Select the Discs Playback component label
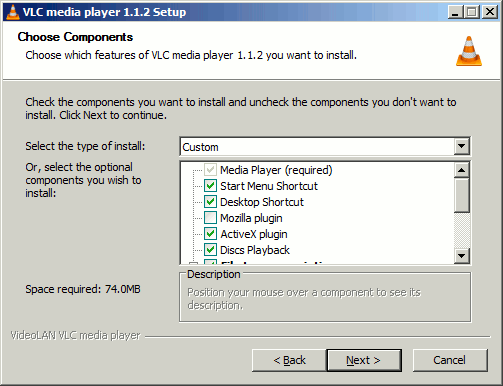Viewport: 503px width, 386px height. click(255, 250)
